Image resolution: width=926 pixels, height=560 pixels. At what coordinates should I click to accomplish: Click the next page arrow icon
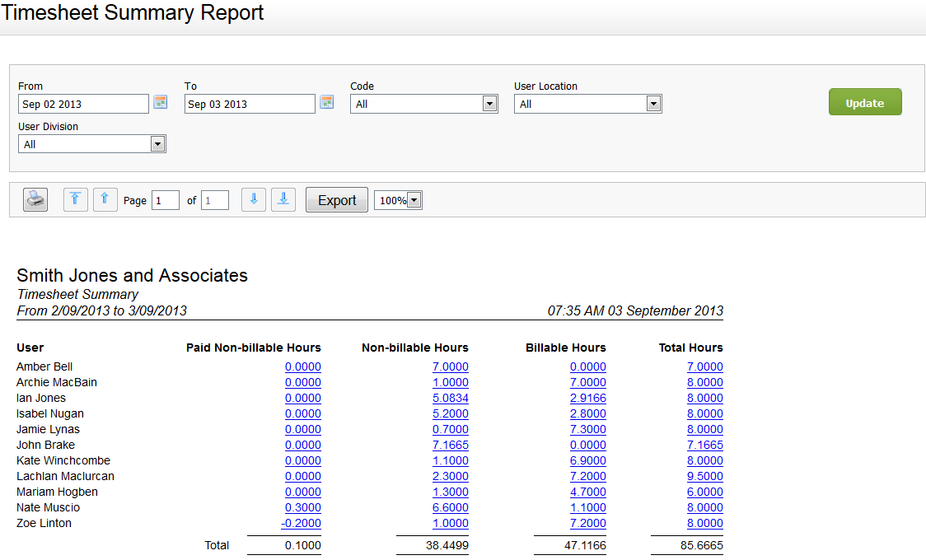pos(253,199)
